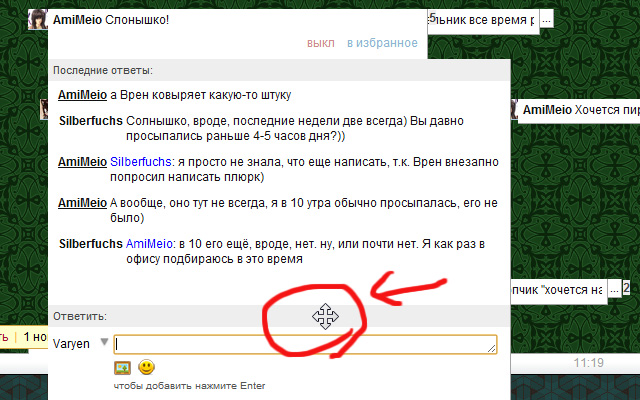Click the 11:19 timeline time label
Image resolution: width=640 pixels, height=400 pixels.
point(588,362)
